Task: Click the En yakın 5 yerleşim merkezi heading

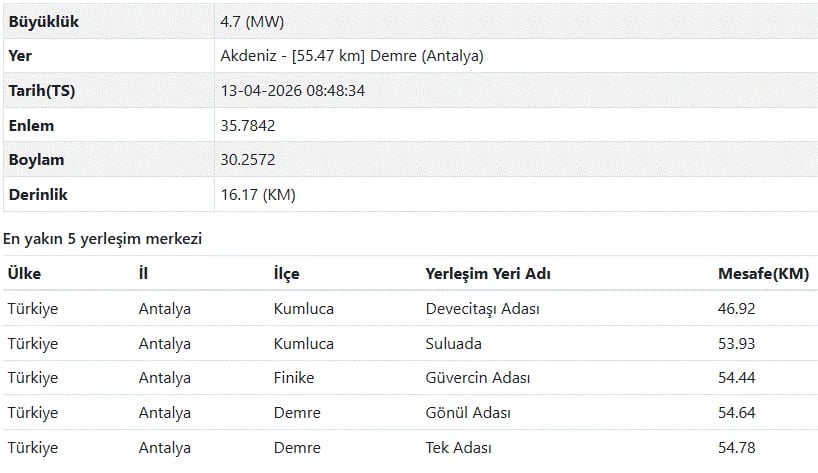Action: point(102,239)
